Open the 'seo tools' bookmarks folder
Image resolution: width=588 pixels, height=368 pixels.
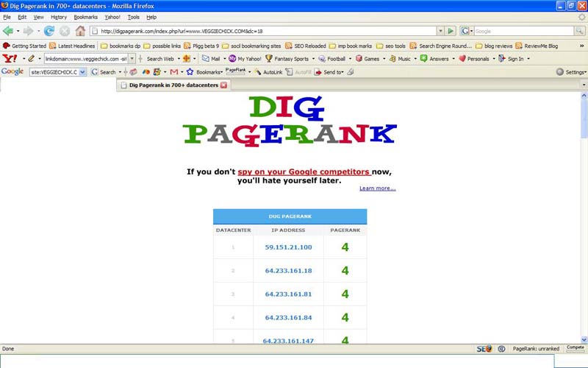coord(391,46)
